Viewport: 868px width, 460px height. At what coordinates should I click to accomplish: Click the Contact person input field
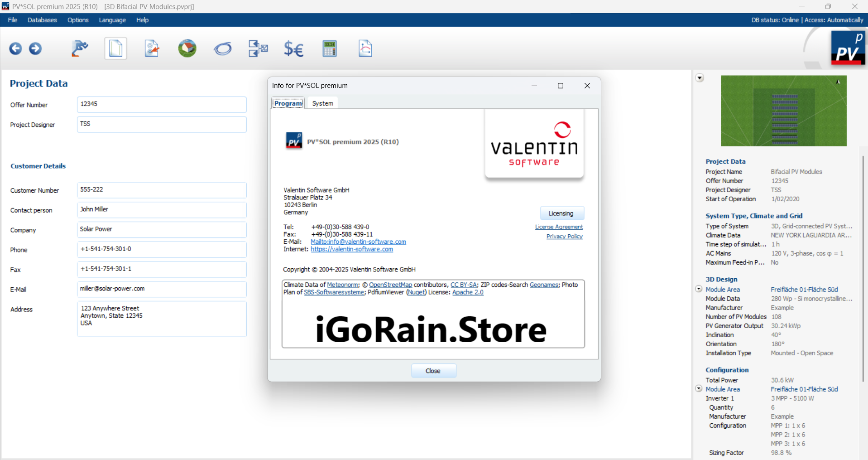coord(162,210)
